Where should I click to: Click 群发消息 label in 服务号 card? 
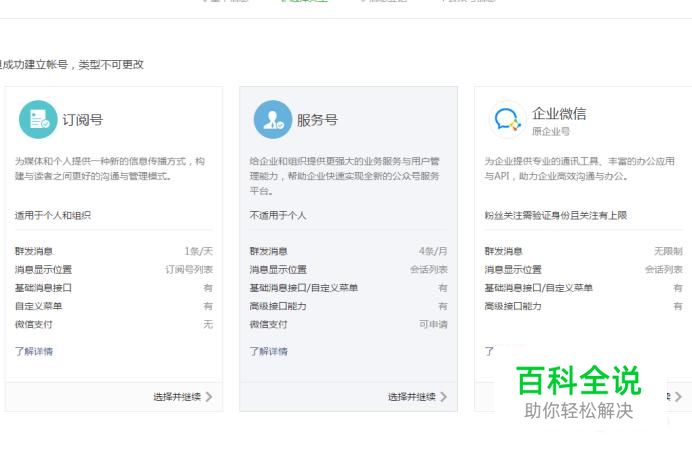(269, 251)
